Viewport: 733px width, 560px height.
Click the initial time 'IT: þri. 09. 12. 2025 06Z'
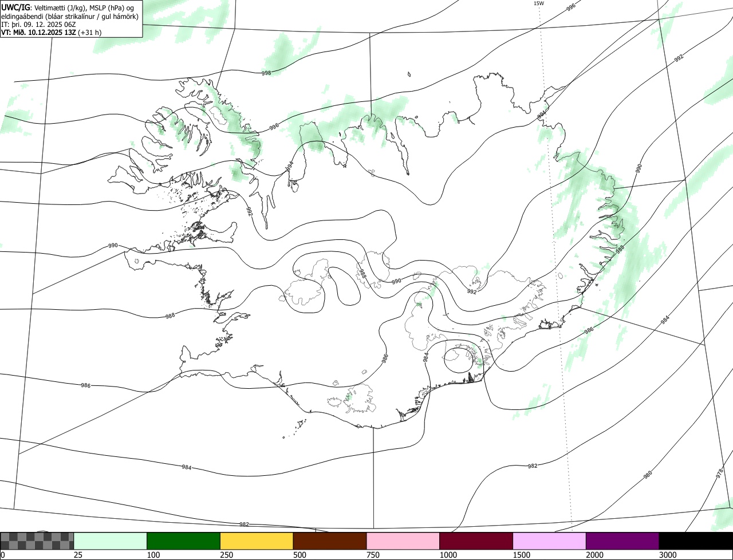pos(38,25)
